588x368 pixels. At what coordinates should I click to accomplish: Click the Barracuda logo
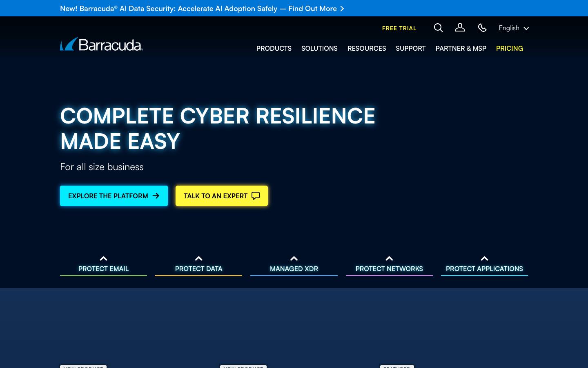click(102, 44)
